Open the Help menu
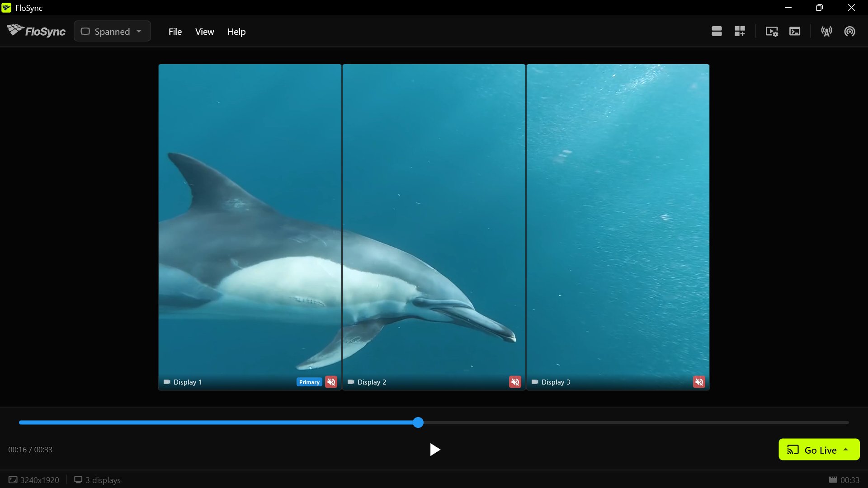Image resolution: width=868 pixels, height=488 pixels. [x=236, y=32]
